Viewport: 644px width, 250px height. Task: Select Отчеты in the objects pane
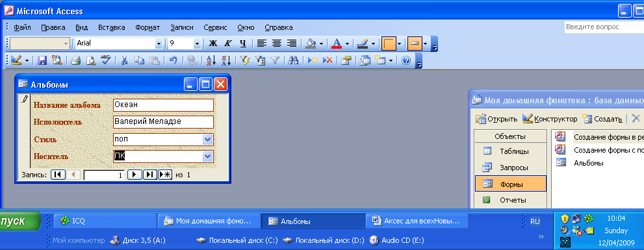[511, 201]
